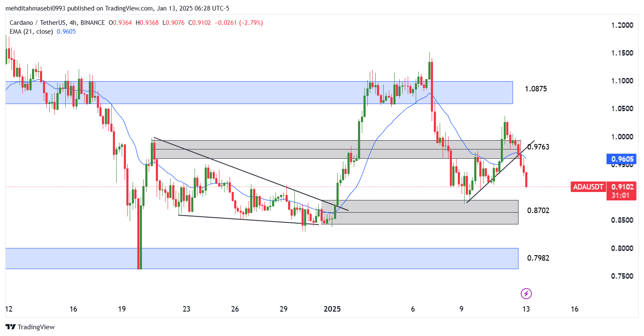Click the 1.1500 price axis label
Screen dimensions: 644x336
622,53
